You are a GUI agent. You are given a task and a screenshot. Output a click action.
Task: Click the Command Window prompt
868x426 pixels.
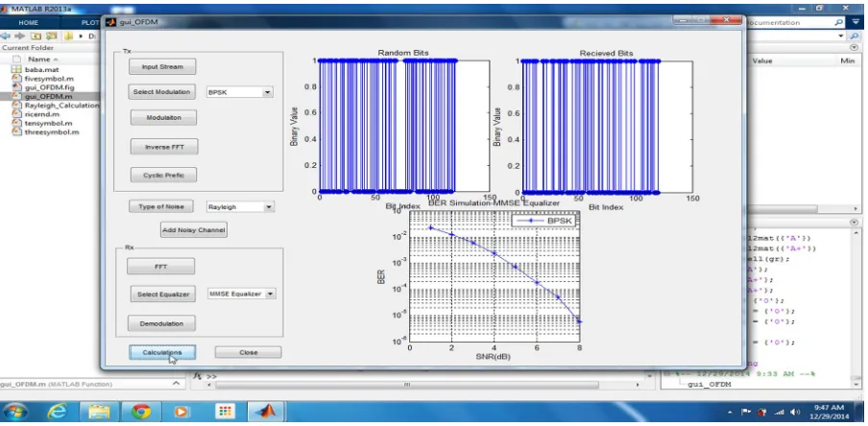click(211, 376)
